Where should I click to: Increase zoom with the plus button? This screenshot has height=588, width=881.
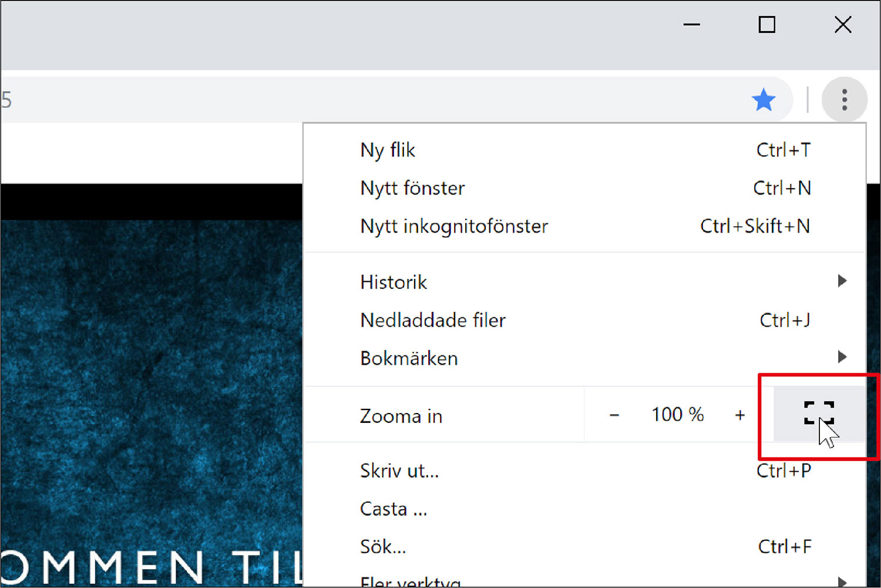739,415
